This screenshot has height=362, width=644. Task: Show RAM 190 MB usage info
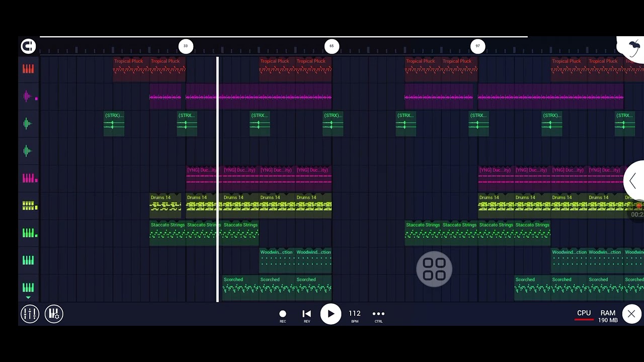[608, 316]
